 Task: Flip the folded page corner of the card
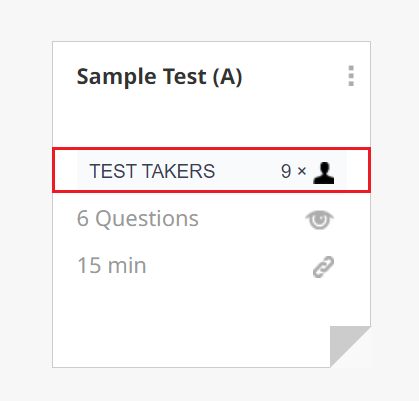point(350,347)
